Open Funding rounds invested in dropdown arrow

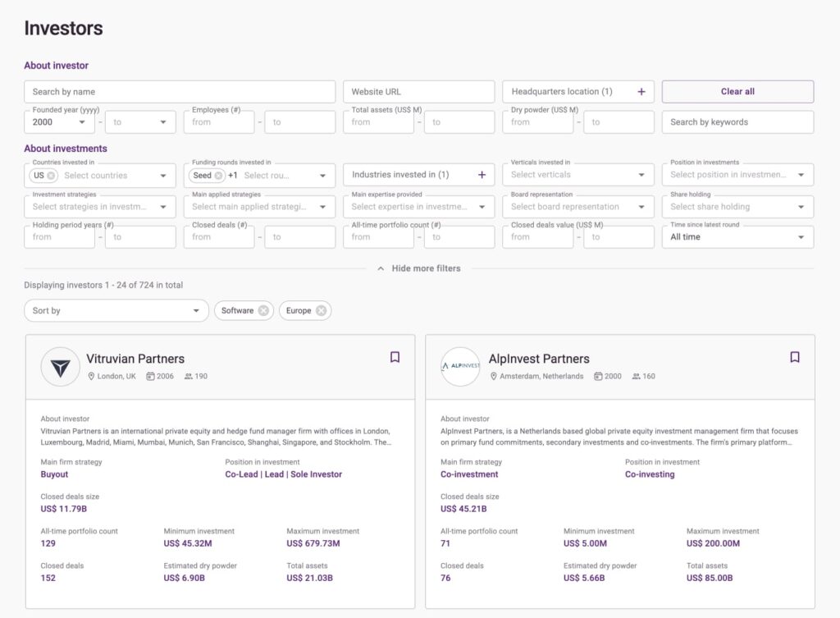322,176
